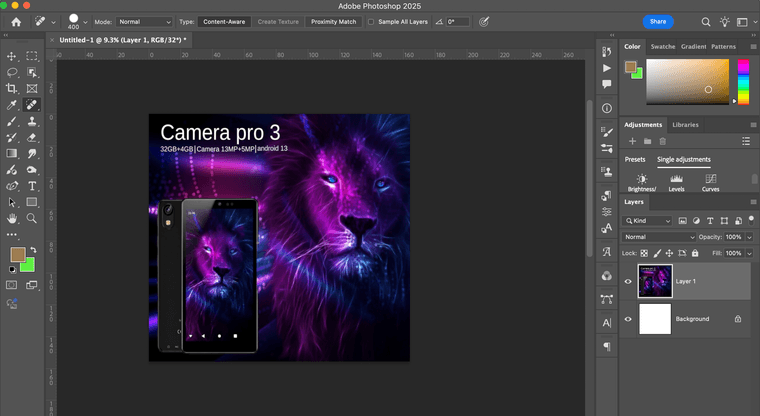
Task: Select the Horizontal Type tool
Action: coord(32,186)
